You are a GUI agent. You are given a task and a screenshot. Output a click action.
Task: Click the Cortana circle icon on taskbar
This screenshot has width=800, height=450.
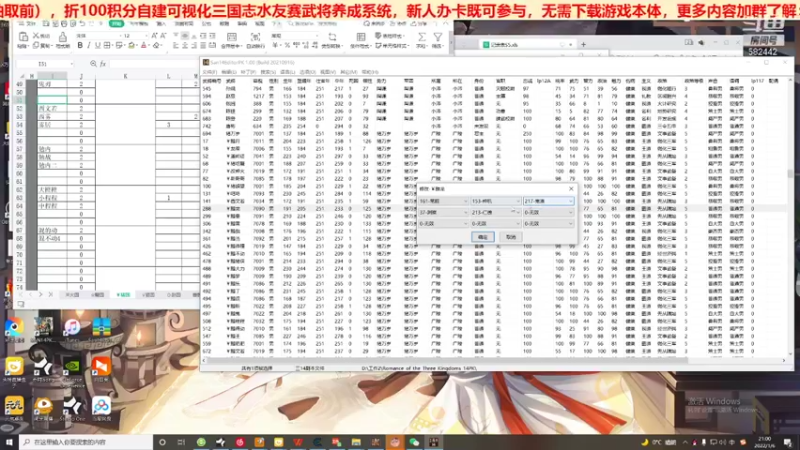pos(162,442)
